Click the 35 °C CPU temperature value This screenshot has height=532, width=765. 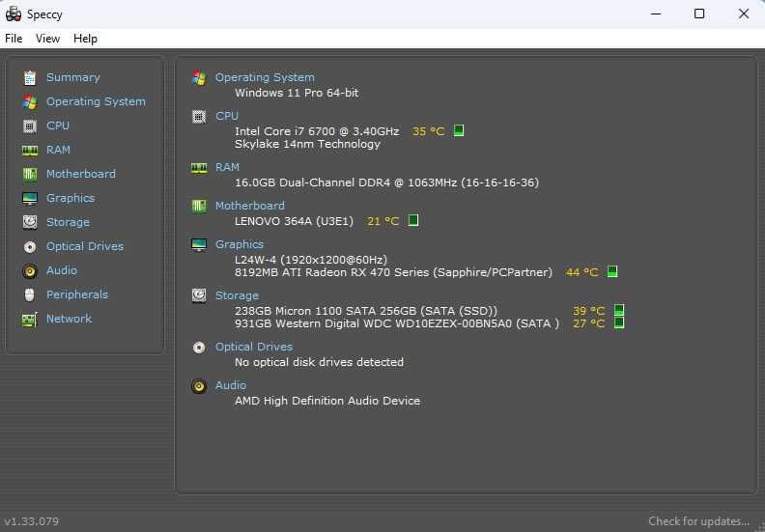click(428, 131)
